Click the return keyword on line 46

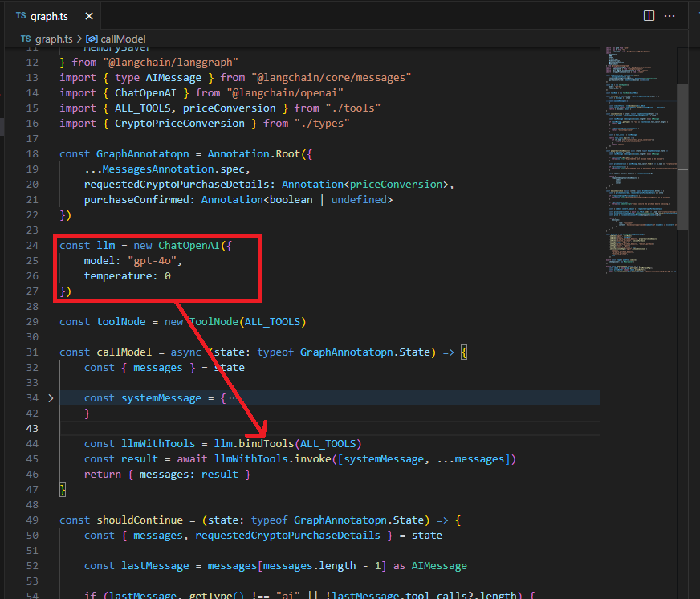coord(103,474)
